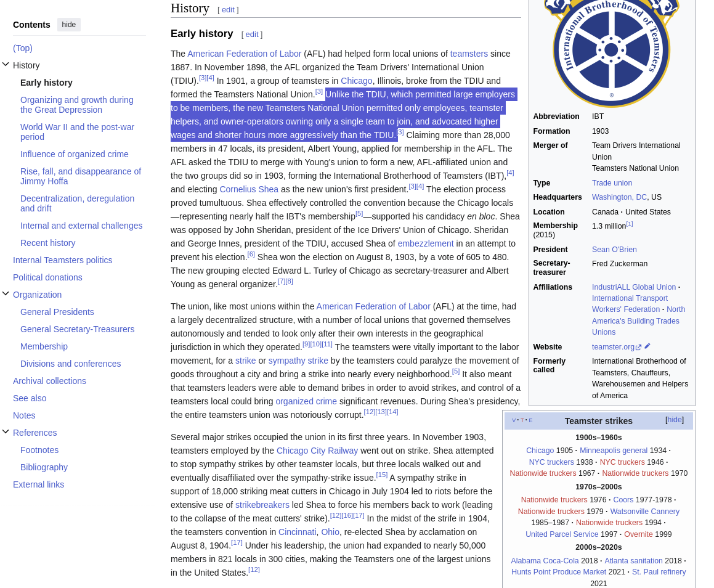Open the strikebreakers link
The width and height of the screenshot is (714, 588).
click(262, 505)
